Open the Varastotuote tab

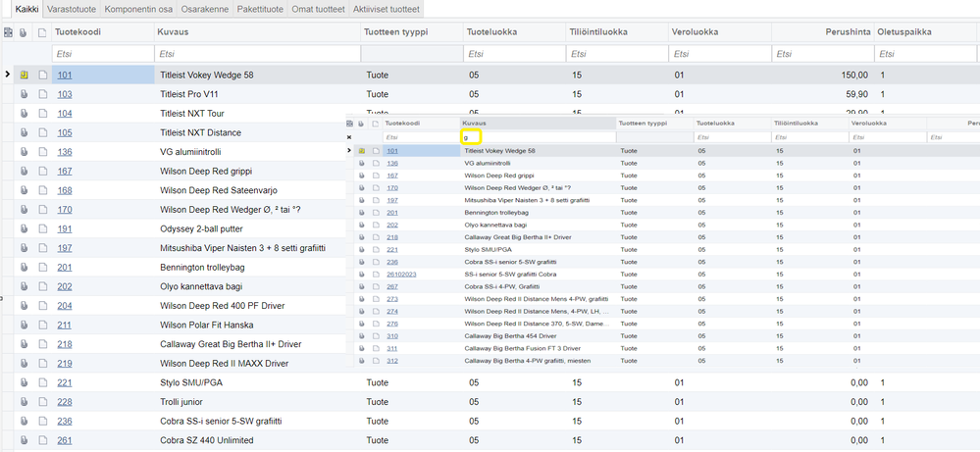click(72, 10)
